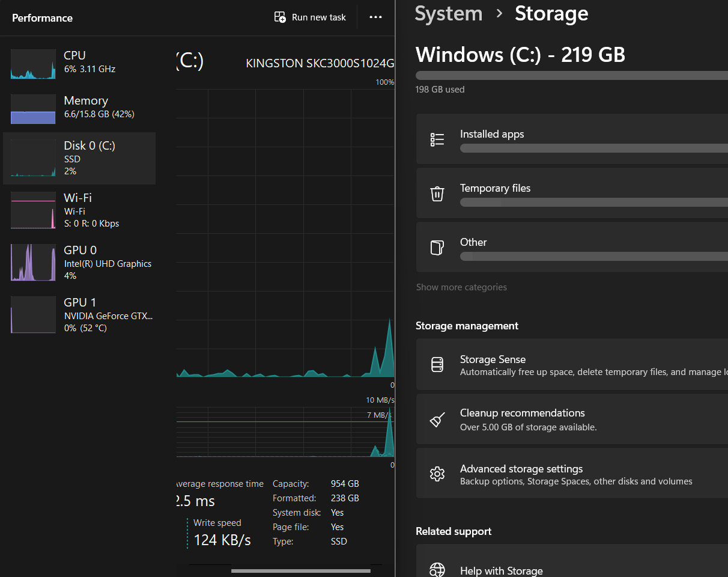Open Disk 0 (C:) in the sidebar

coord(79,158)
